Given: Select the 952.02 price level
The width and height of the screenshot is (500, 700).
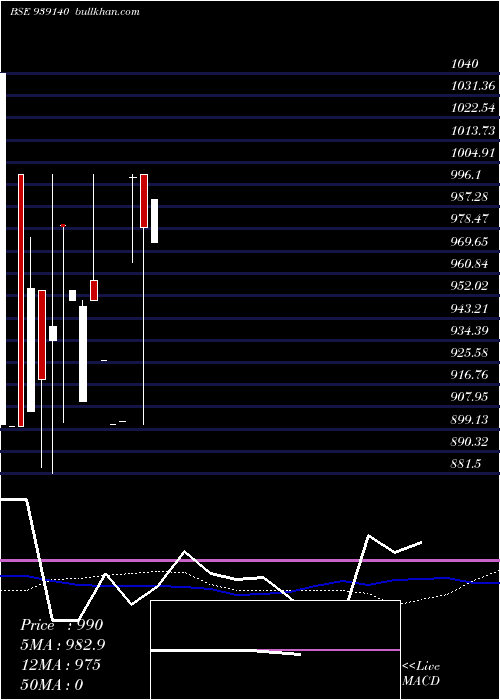Looking at the screenshot, I should [469, 286].
